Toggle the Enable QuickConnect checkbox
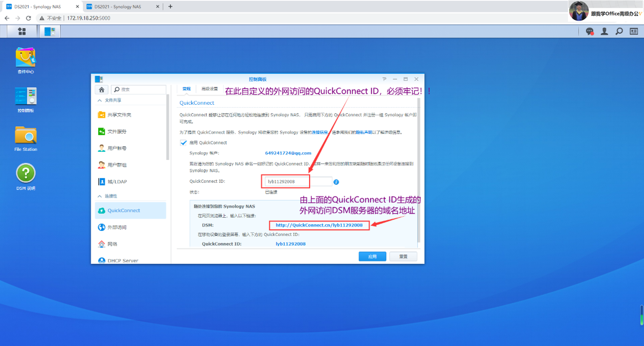 184,143
